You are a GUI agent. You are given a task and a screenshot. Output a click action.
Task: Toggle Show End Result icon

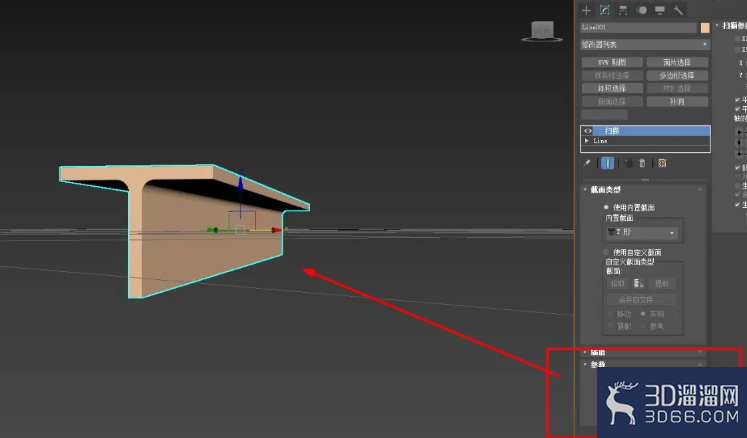pyautogui.click(x=607, y=163)
